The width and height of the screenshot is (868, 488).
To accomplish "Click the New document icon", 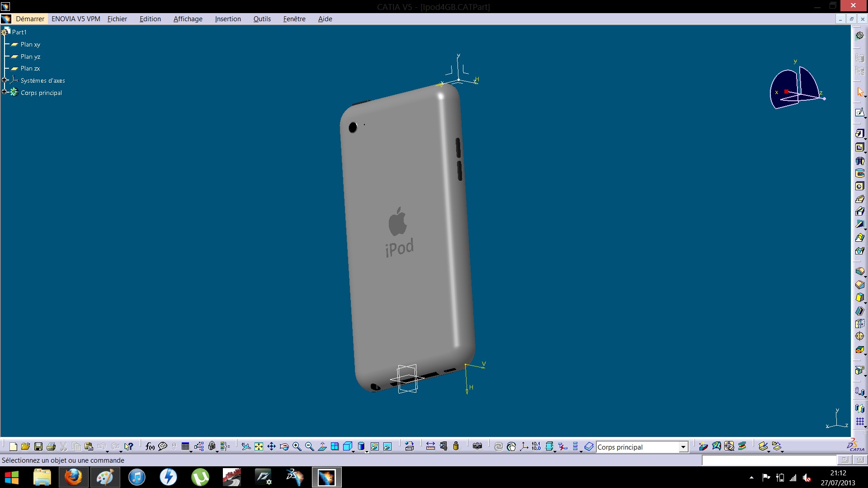I will (13, 447).
